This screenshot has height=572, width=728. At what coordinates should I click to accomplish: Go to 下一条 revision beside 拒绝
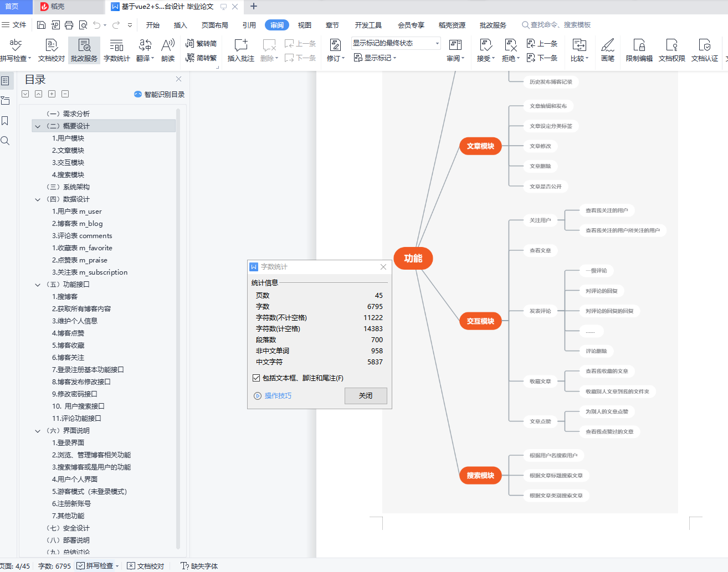542,58
